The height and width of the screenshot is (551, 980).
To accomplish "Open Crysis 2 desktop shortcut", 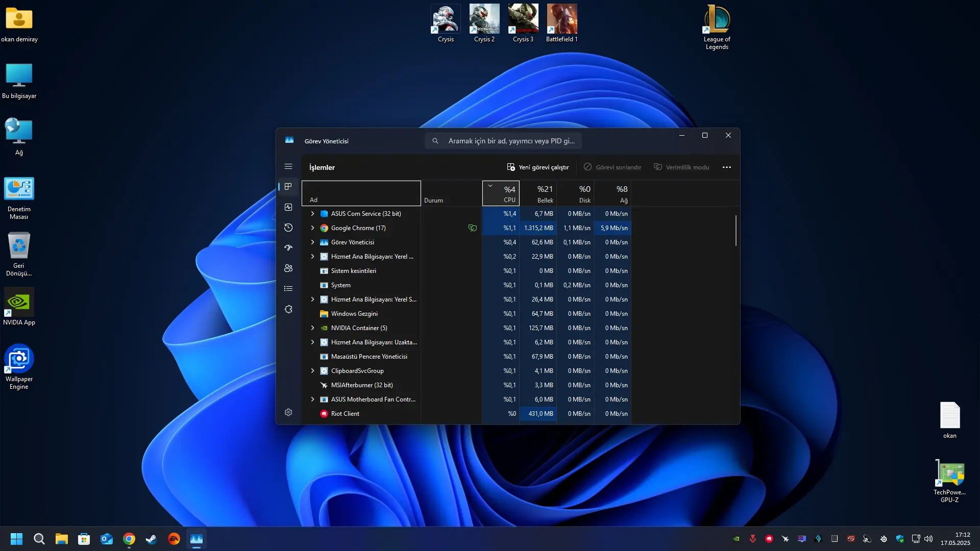I will coord(484,24).
